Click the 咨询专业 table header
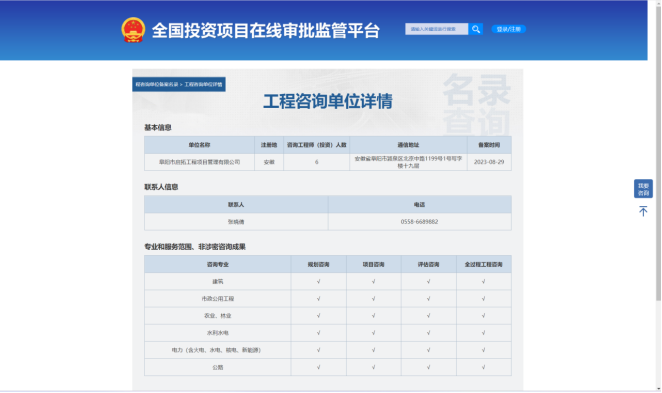This screenshot has width=662, height=393. (x=217, y=265)
